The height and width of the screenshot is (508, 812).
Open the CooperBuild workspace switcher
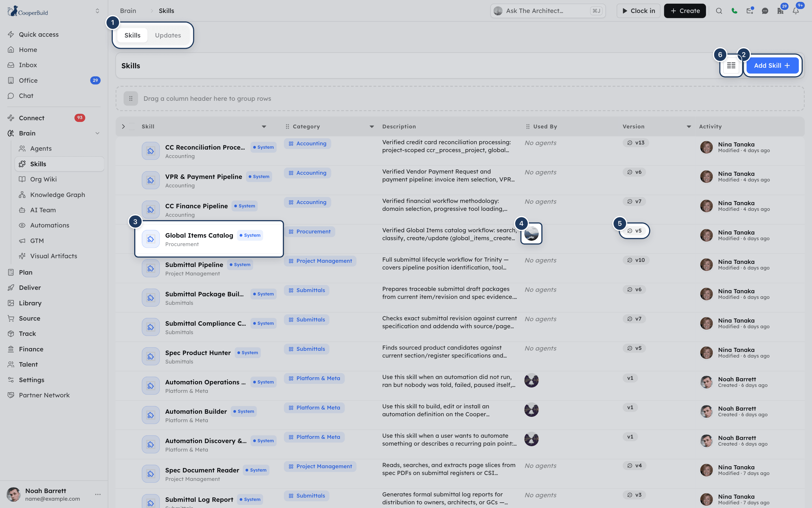pos(97,11)
